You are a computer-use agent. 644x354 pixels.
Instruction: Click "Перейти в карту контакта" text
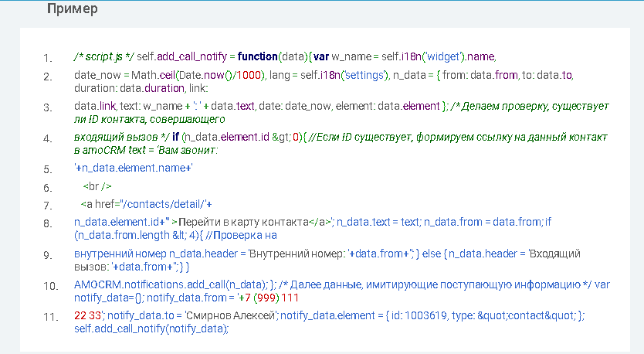click(x=243, y=222)
